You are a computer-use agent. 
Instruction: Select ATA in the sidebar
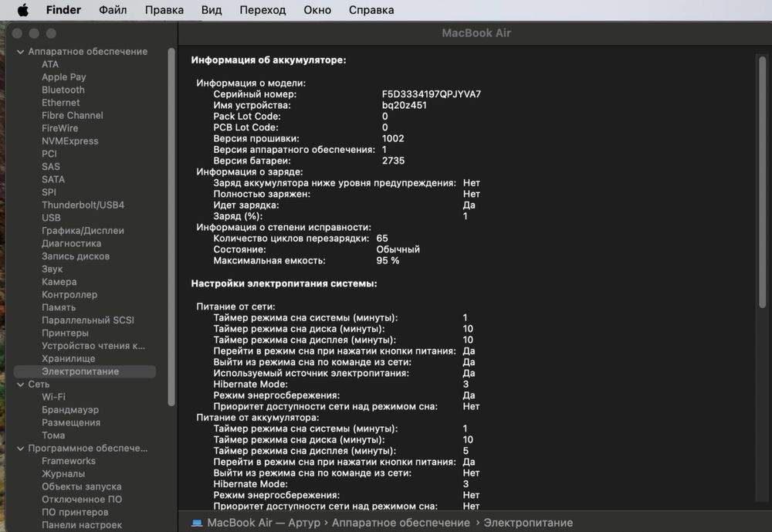[50, 64]
